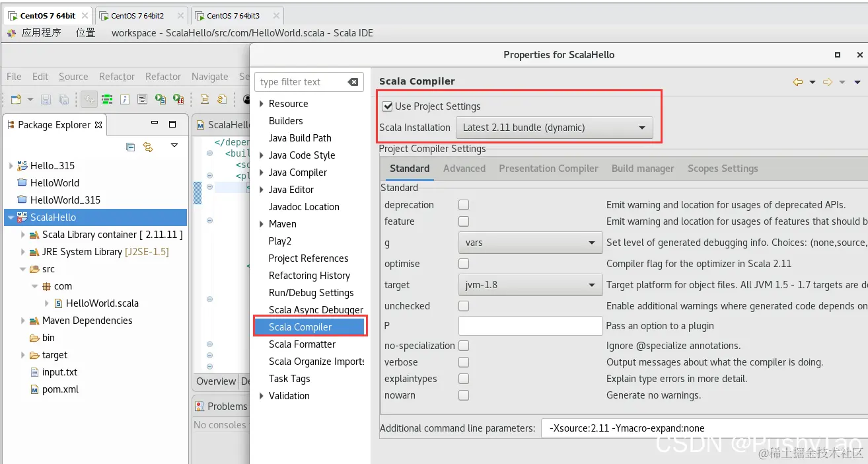The image size is (868, 464).
Task: Enable the feature warnings checkbox
Action: point(464,221)
